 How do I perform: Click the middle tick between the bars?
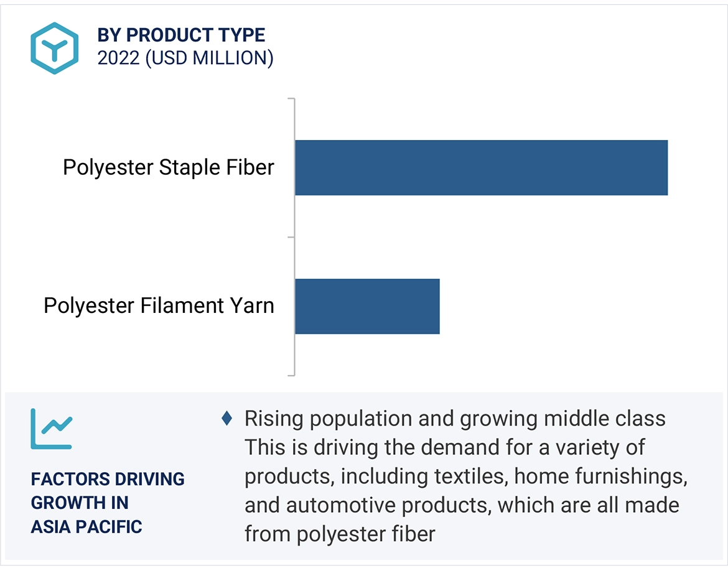point(291,237)
